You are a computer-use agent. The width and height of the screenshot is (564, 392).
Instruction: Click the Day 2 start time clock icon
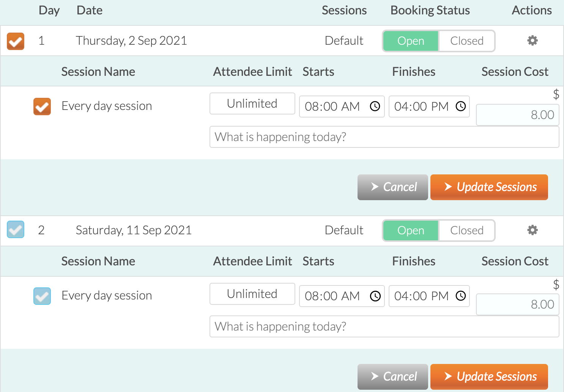[375, 296]
